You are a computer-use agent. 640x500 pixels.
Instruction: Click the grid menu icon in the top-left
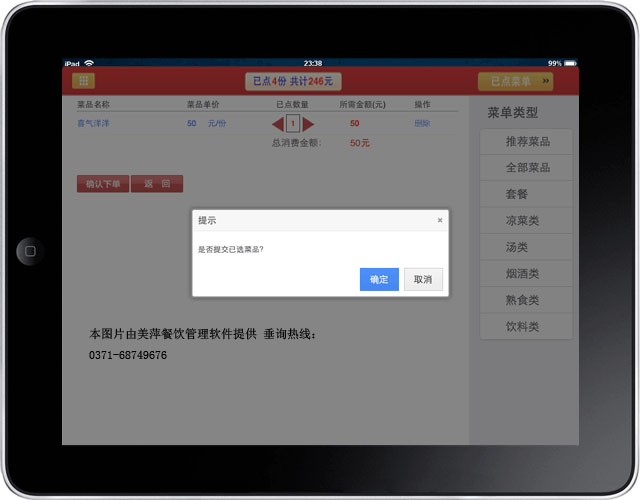(x=84, y=81)
